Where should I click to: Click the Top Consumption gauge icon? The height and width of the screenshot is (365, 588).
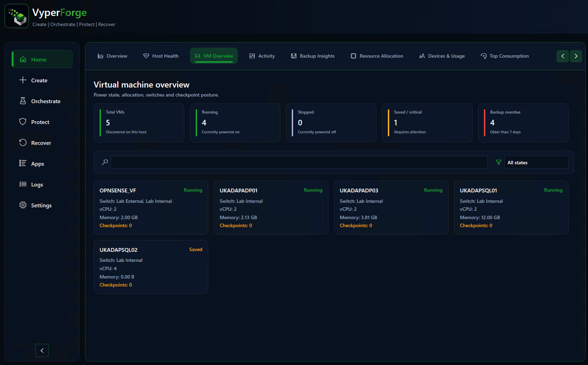pos(484,56)
